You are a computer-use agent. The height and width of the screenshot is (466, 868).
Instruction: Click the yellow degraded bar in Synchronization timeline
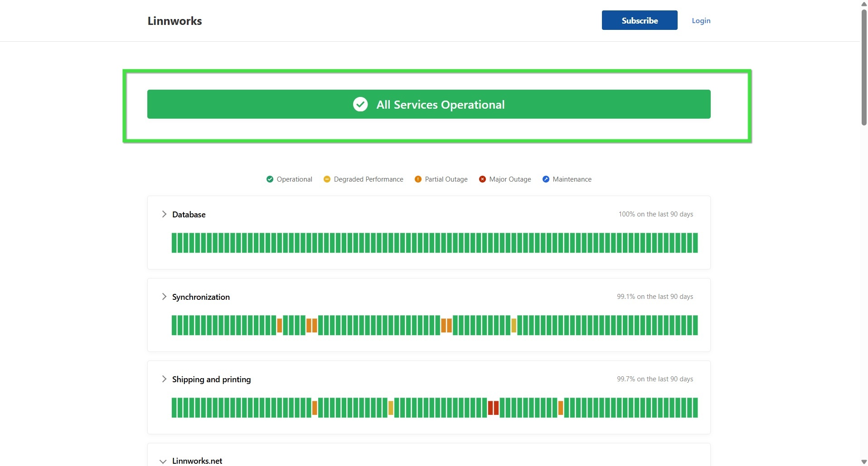514,325
